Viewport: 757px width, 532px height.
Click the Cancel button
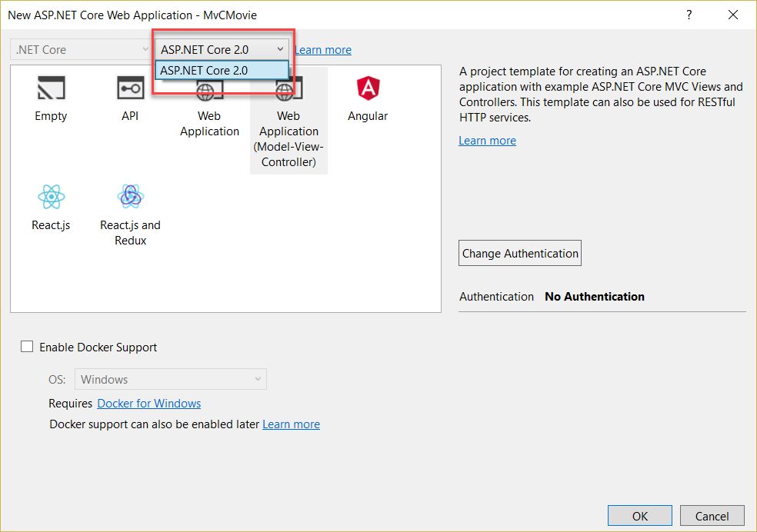pyautogui.click(x=712, y=516)
